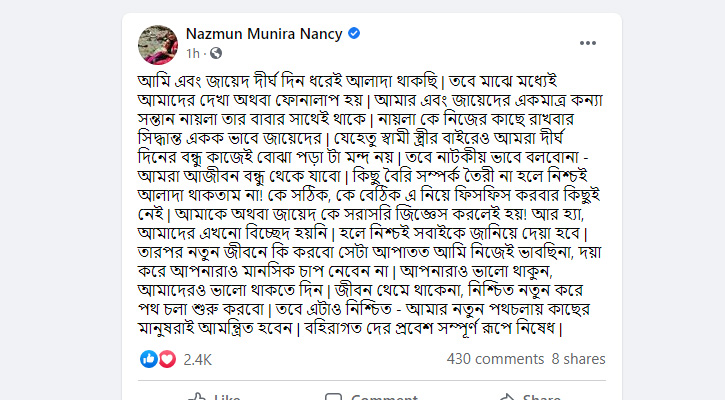This screenshot has height=400, width=725.
Task: Click the public globe privacy icon
Action: [216, 53]
